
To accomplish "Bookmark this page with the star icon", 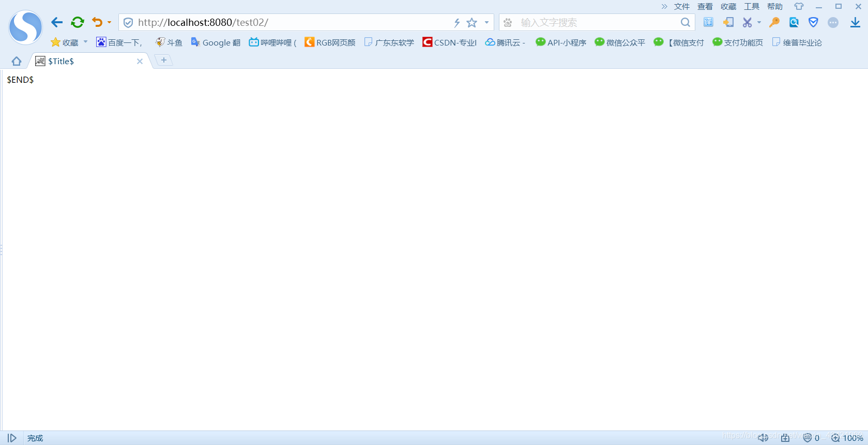I will click(x=471, y=23).
